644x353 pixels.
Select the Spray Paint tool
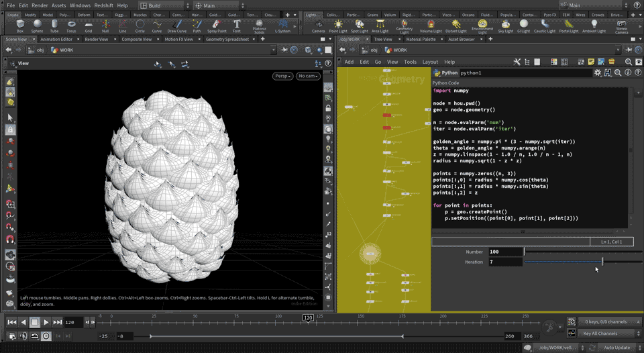217,26
